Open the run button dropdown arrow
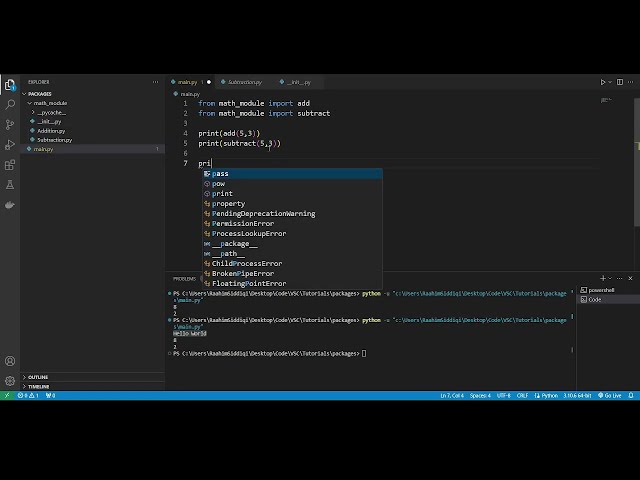 coord(610,82)
